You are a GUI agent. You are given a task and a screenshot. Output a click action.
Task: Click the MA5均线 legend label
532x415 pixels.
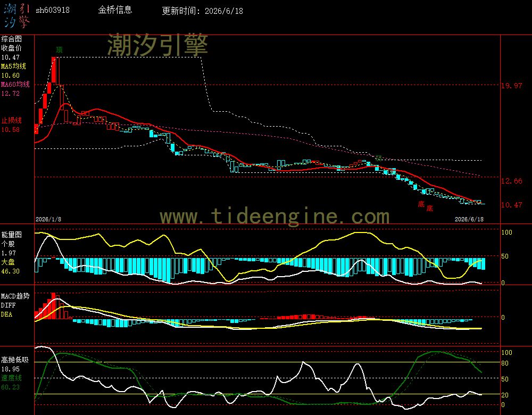click(x=13, y=66)
